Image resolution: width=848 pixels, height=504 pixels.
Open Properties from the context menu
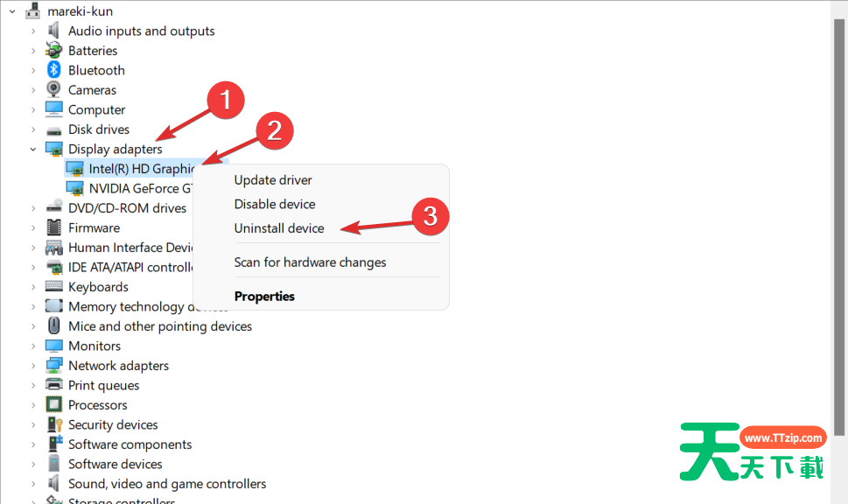pyautogui.click(x=264, y=297)
